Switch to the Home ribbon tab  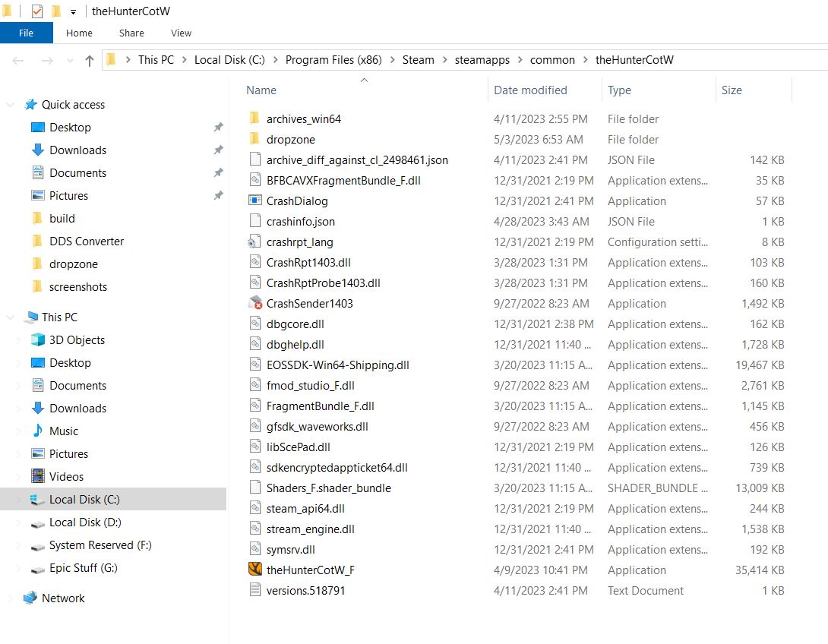79,33
